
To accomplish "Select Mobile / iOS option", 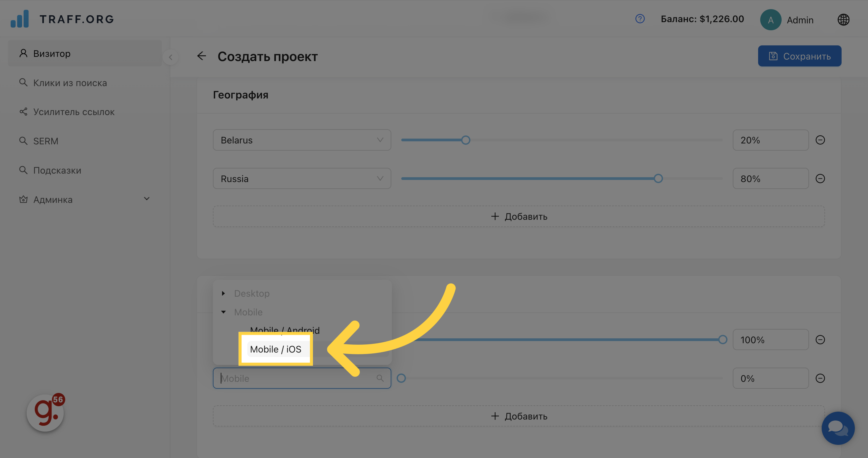I will coord(276,349).
